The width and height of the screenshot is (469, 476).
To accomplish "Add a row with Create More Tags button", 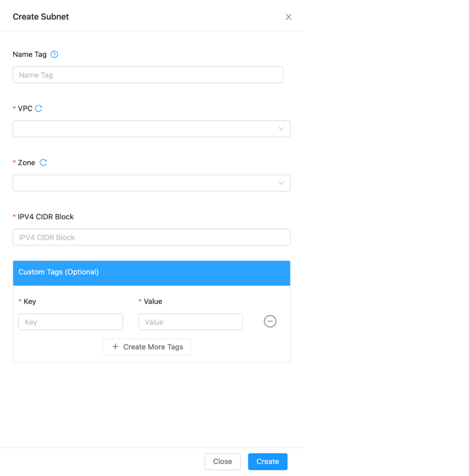I will coord(147,347).
